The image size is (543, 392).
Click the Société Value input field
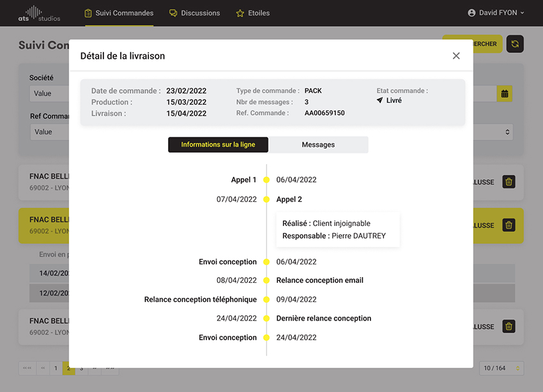(49, 93)
